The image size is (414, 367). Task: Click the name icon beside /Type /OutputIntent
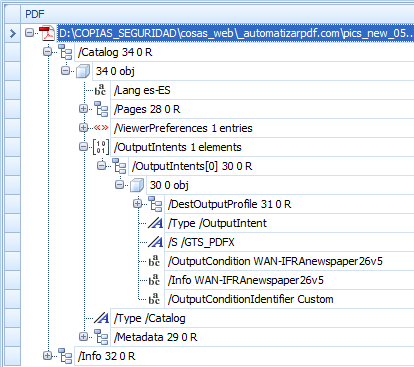click(155, 223)
